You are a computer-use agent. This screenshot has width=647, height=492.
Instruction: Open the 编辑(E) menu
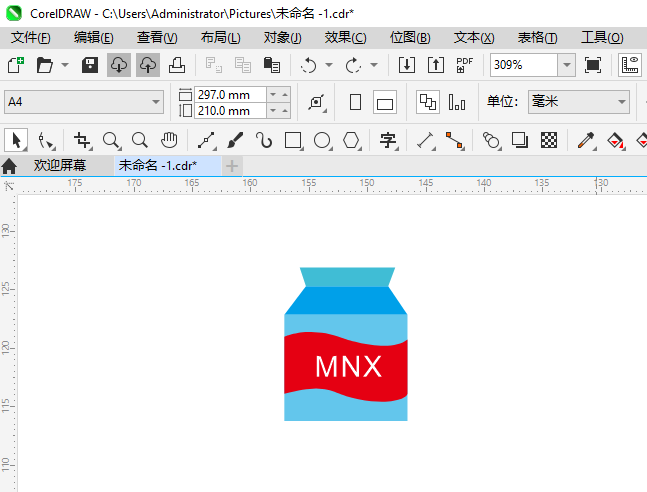coord(94,38)
